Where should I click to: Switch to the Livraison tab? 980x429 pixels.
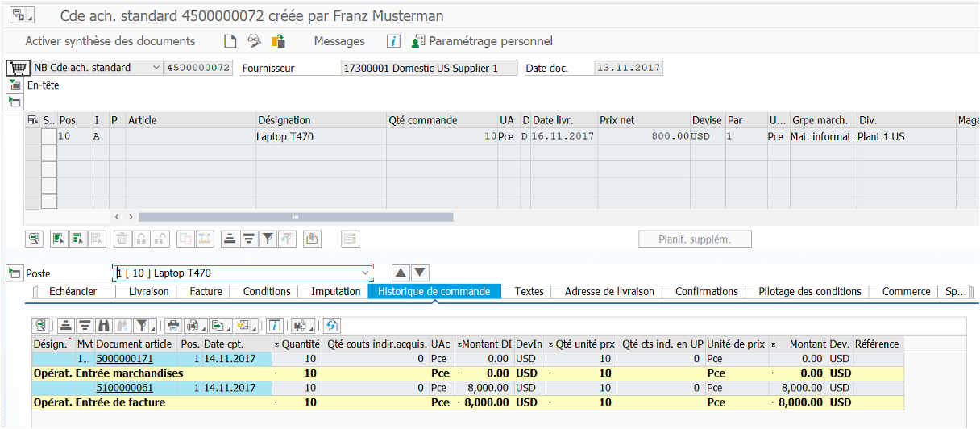coord(148,291)
